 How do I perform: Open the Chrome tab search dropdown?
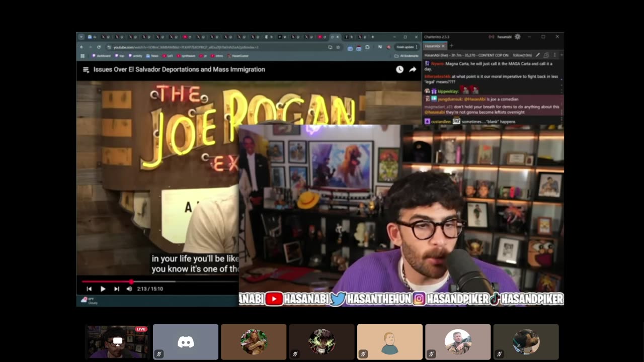[x=82, y=37]
